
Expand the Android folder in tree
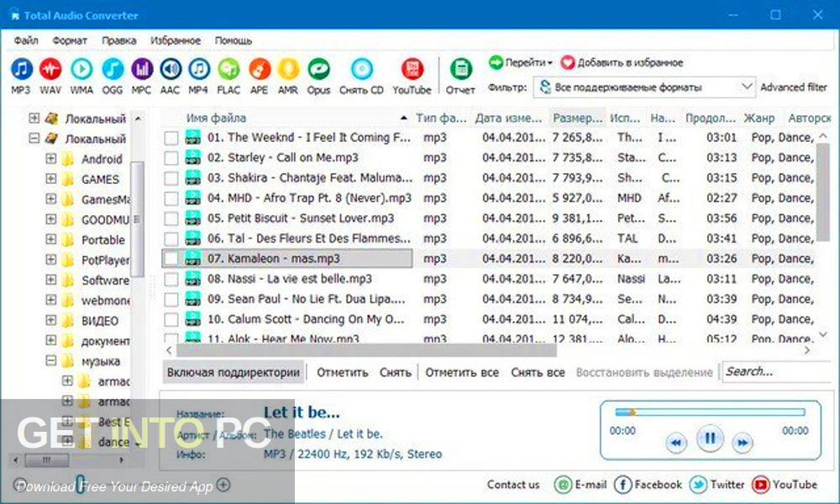tap(51, 159)
